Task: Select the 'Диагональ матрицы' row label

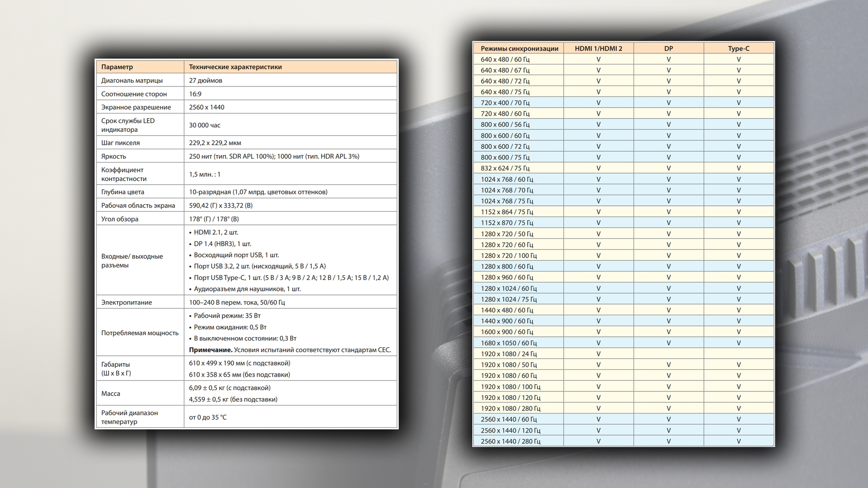Action: 132,80
